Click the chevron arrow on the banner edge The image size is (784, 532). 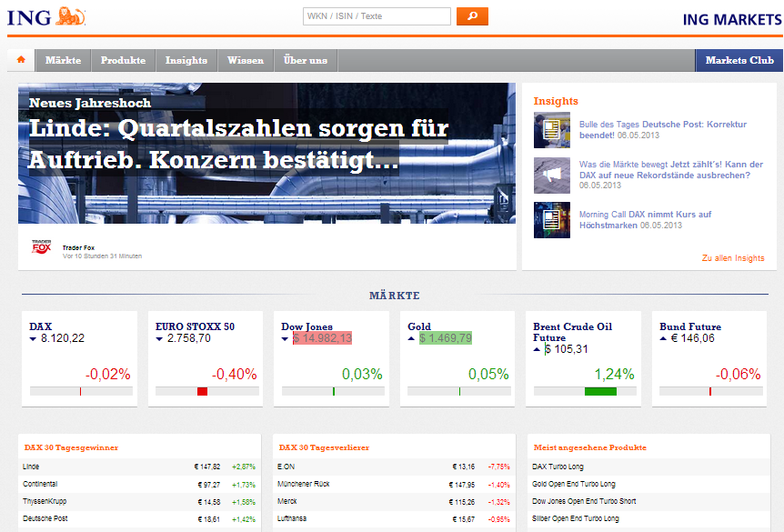pos(502,194)
